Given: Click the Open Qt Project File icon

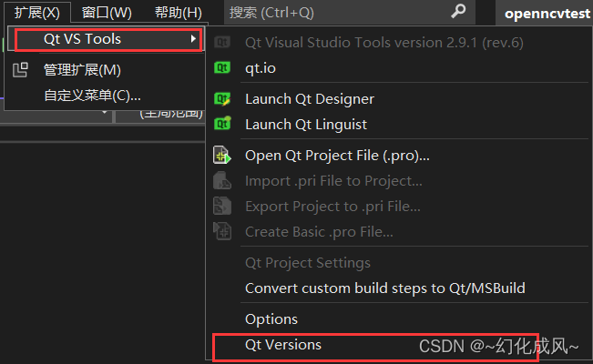Looking at the screenshot, I should coord(221,156).
